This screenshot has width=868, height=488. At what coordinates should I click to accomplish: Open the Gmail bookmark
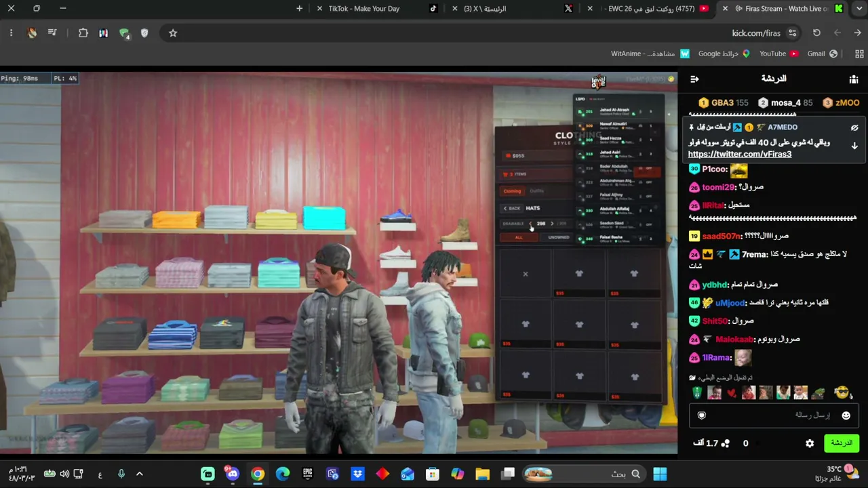click(823, 54)
